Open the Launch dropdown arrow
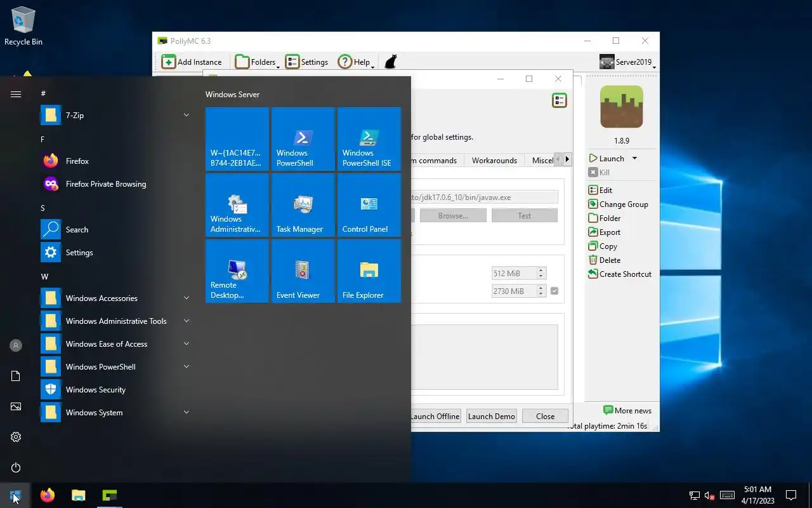 click(x=634, y=158)
